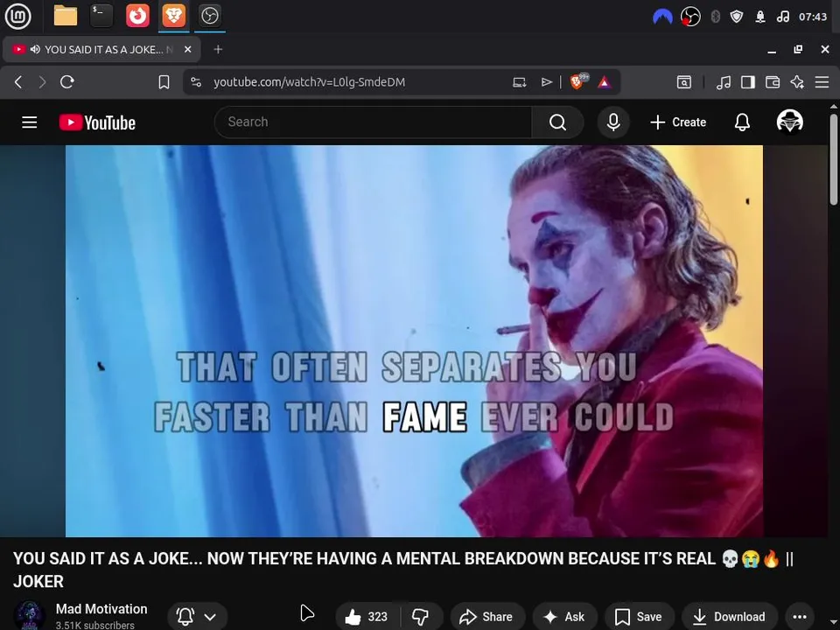Click the OBS recording tray icon
This screenshot has height=630, width=840.
point(690,17)
